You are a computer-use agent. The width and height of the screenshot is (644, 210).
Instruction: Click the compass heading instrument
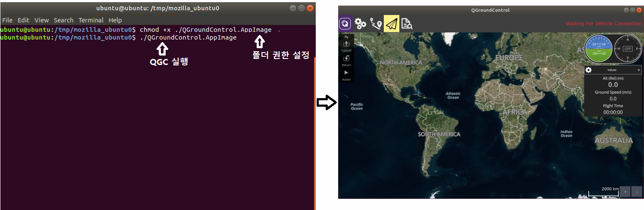coord(628,49)
